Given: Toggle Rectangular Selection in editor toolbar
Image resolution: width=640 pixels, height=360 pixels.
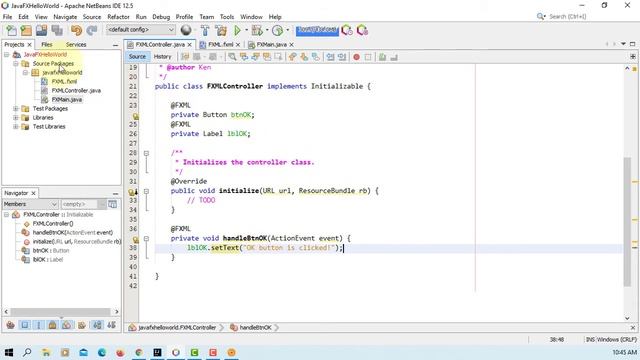Looking at the screenshot, I should [x=278, y=57].
